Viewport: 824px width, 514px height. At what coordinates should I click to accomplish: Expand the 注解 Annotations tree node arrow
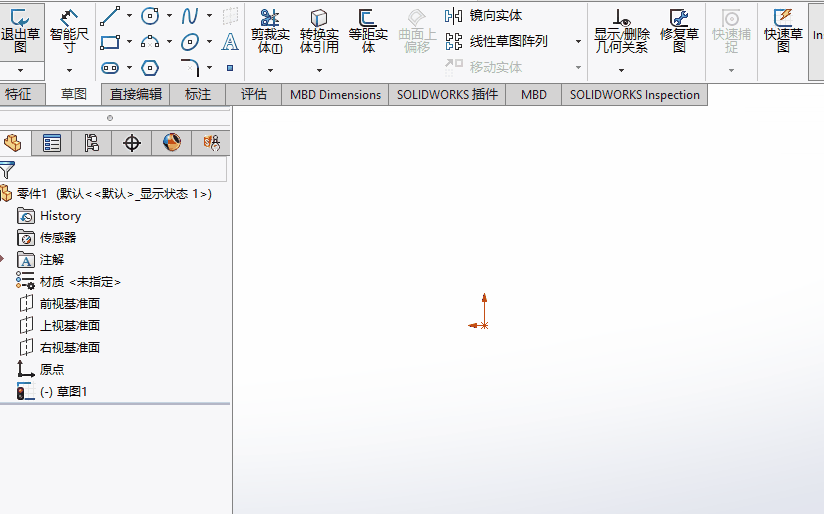click(2, 259)
